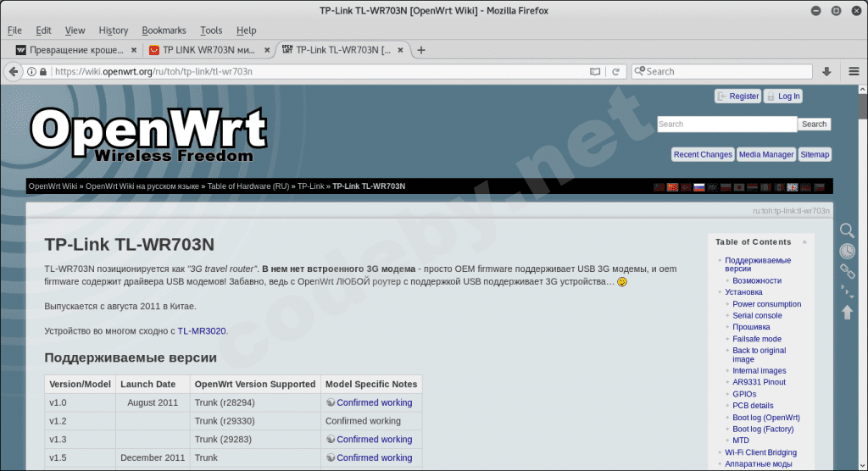Image resolution: width=868 pixels, height=471 pixels.
Task: Click the wiki Search submit button
Action: coord(814,124)
